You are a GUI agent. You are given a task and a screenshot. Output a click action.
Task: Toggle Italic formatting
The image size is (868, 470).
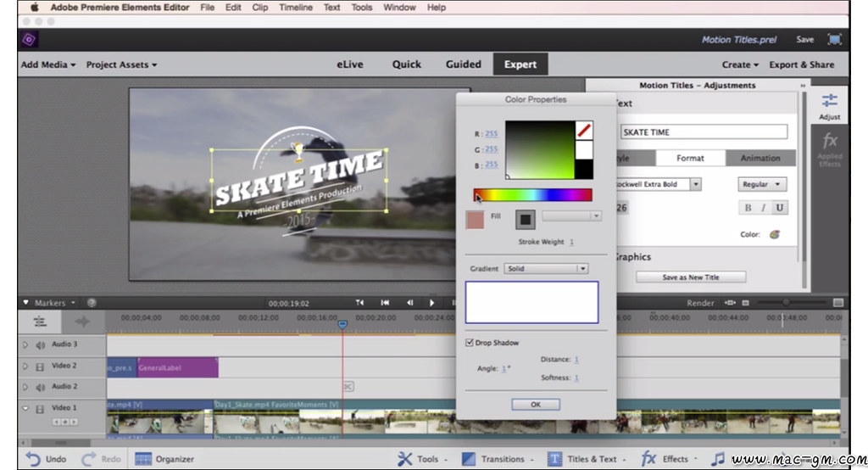pos(763,208)
